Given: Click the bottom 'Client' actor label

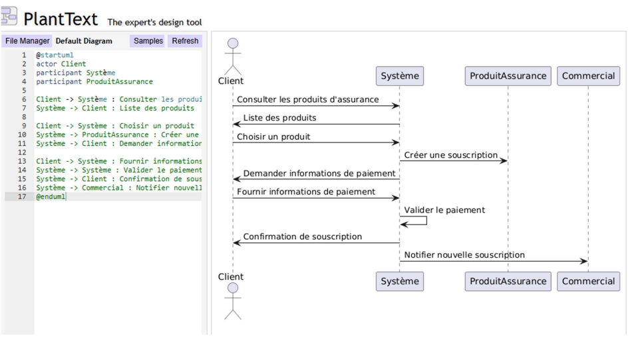Looking at the screenshot, I should click(230, 276).
